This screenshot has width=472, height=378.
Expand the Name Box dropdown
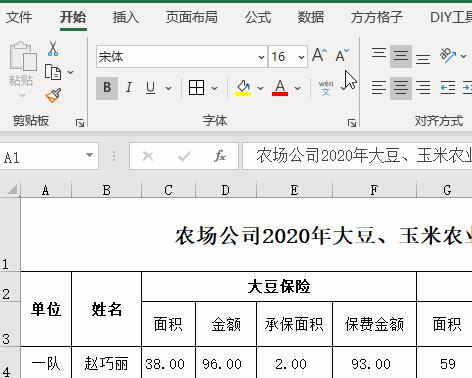(x=89, y=155)
